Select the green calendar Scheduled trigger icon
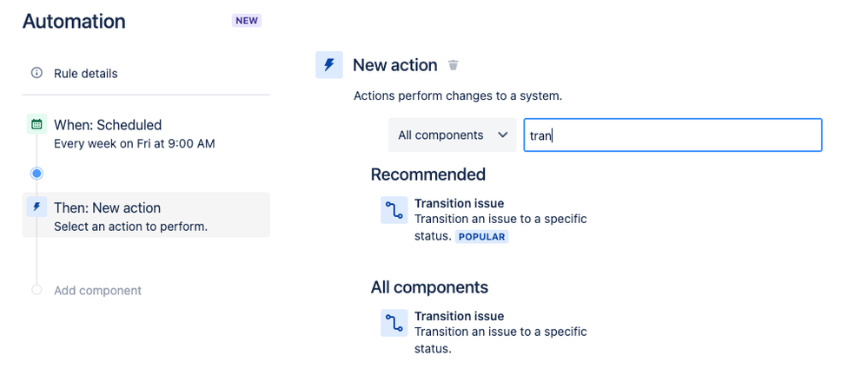Screen dimensions: 868x375 (36, 124)
